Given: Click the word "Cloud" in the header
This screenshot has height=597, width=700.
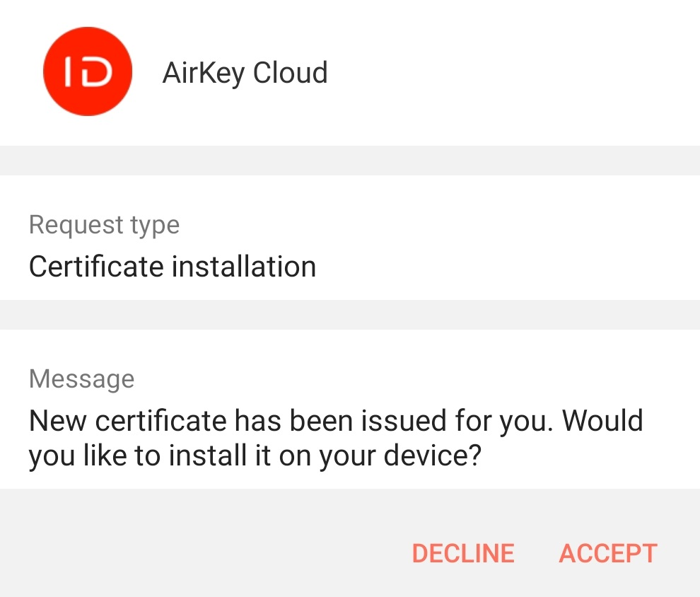Looking at the screenshot, I should (290, 73).
